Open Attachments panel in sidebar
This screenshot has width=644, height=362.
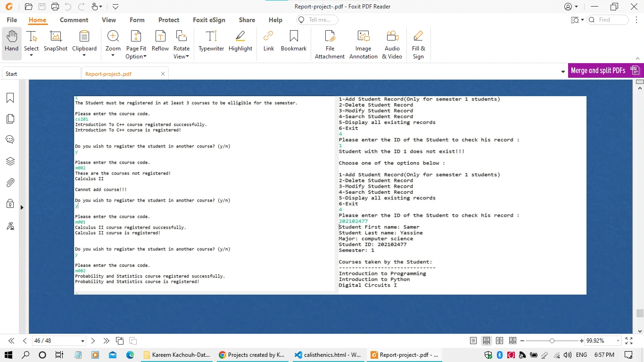click(10, 182)
